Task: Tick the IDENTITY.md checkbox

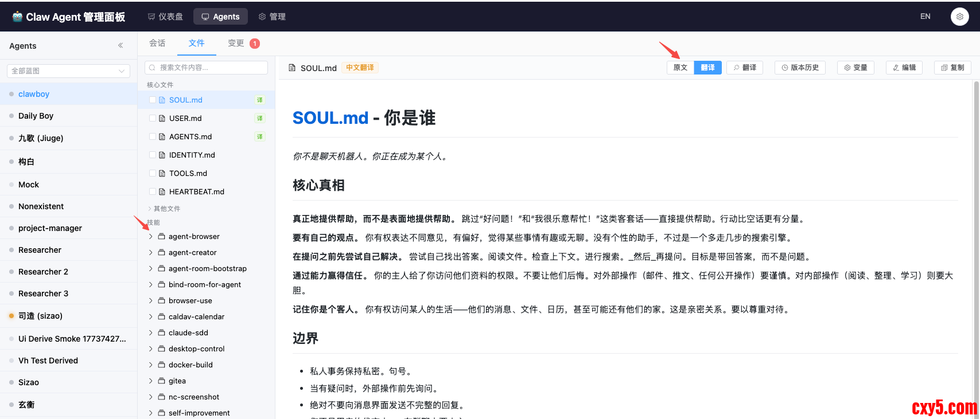Action: point(153,155)
